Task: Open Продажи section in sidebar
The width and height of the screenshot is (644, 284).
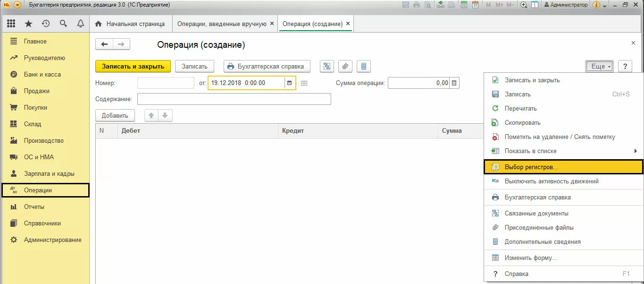Action: (x=45, y=91)
